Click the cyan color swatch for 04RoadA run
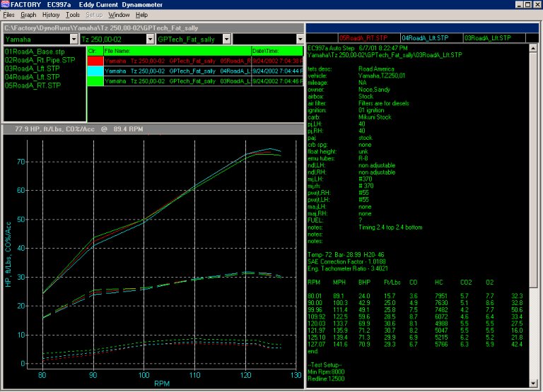543x392 pixels. point(95,71)
